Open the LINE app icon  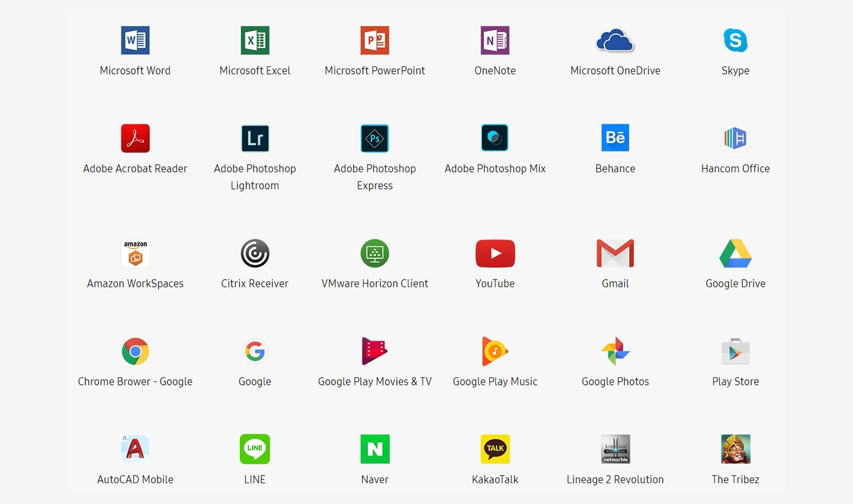pyautogui.click(x=255, y=449)
